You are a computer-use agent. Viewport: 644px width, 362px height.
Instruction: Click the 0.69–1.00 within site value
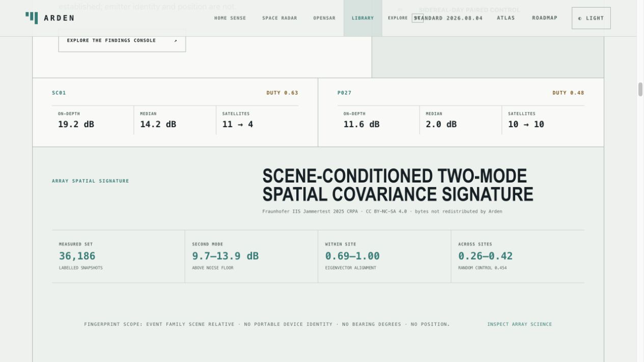pos(352,256)
